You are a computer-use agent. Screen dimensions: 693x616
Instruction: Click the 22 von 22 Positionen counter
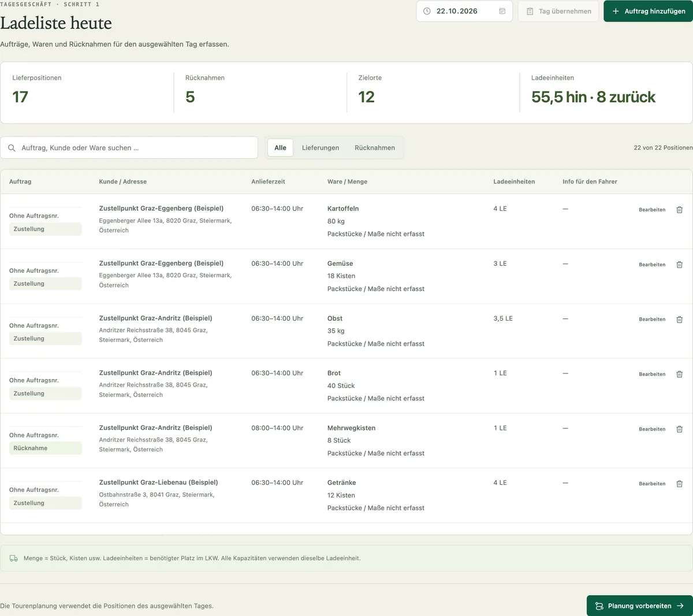click(663, 148)
